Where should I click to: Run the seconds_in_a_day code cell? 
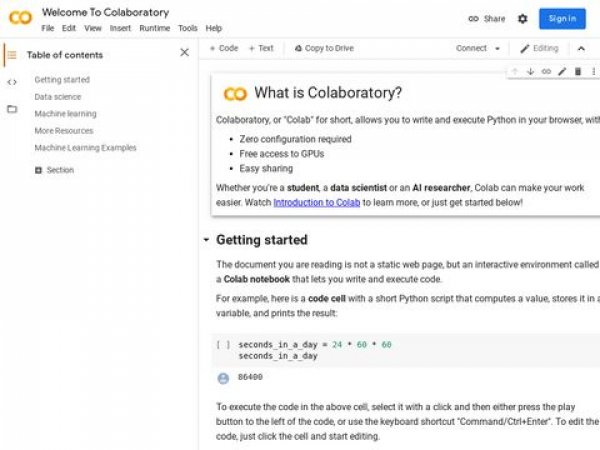tap(223, 345)
